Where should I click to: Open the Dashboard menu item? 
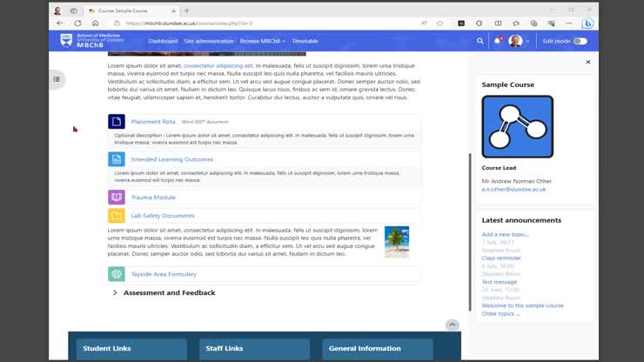pyautogui.click(x=163, y=41)
